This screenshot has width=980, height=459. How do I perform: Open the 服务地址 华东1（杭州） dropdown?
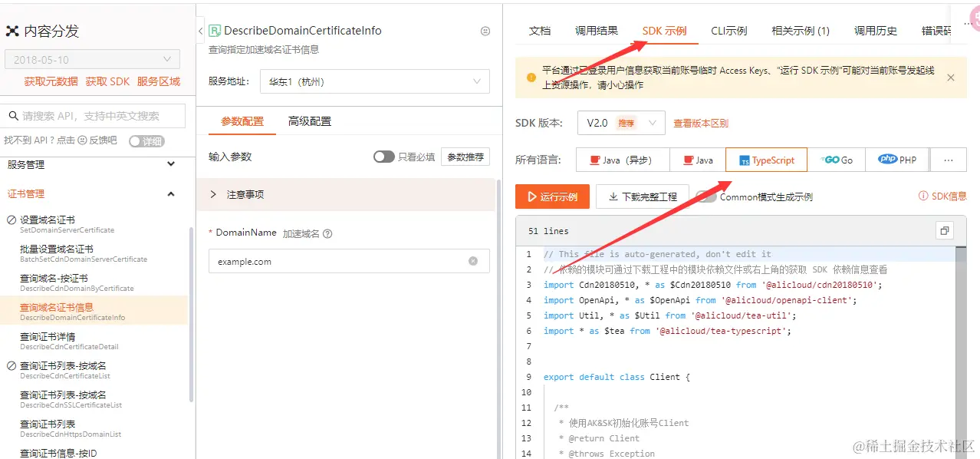coord(374,81)
